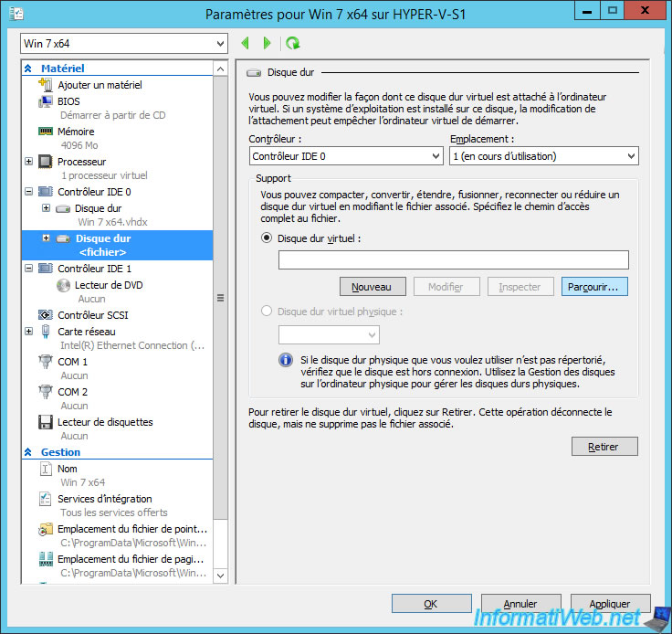Click the Lecteur de DVD disc icon
The width and height of the screenshot is (672, 634).
click(x=63, y=285)
